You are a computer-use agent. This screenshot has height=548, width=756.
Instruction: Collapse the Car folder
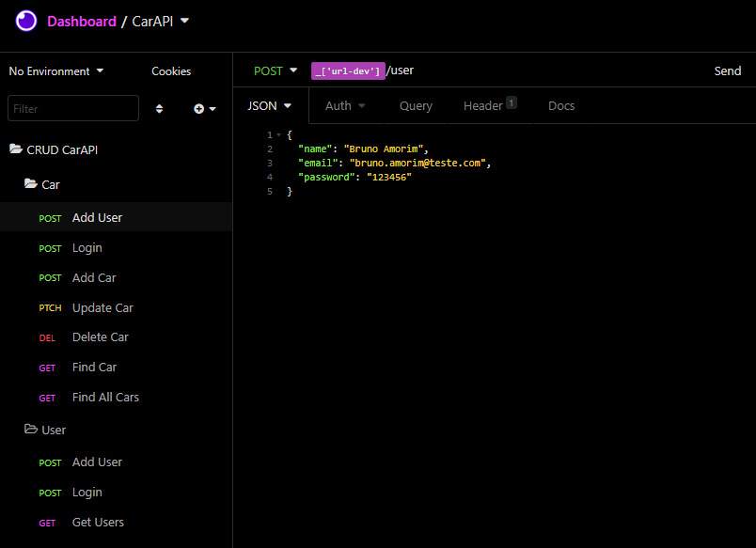tap(42, 184)
